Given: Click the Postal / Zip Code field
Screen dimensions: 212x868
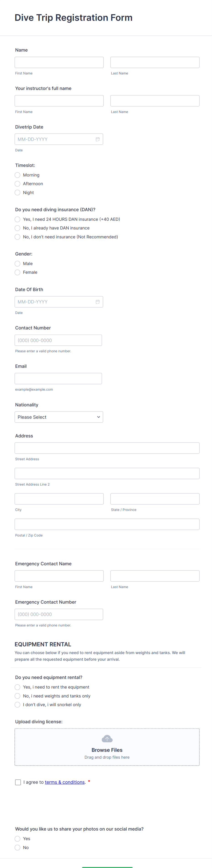Looking at the screenshot, I should [107, 524].
